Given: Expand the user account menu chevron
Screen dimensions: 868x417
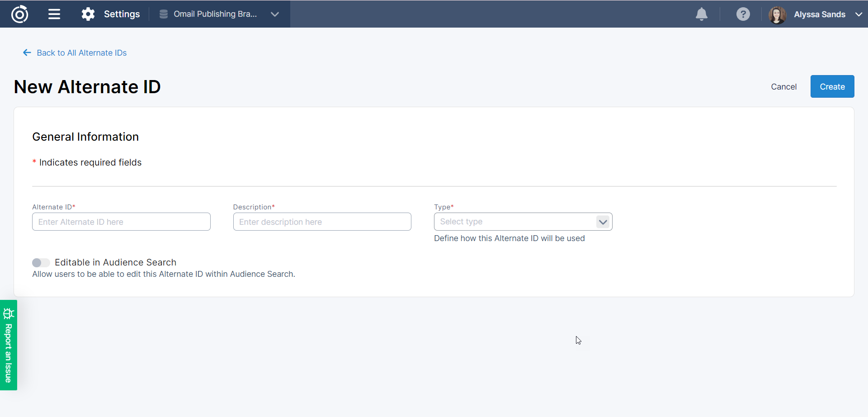Looking at the screenshot, I should 859,14.
